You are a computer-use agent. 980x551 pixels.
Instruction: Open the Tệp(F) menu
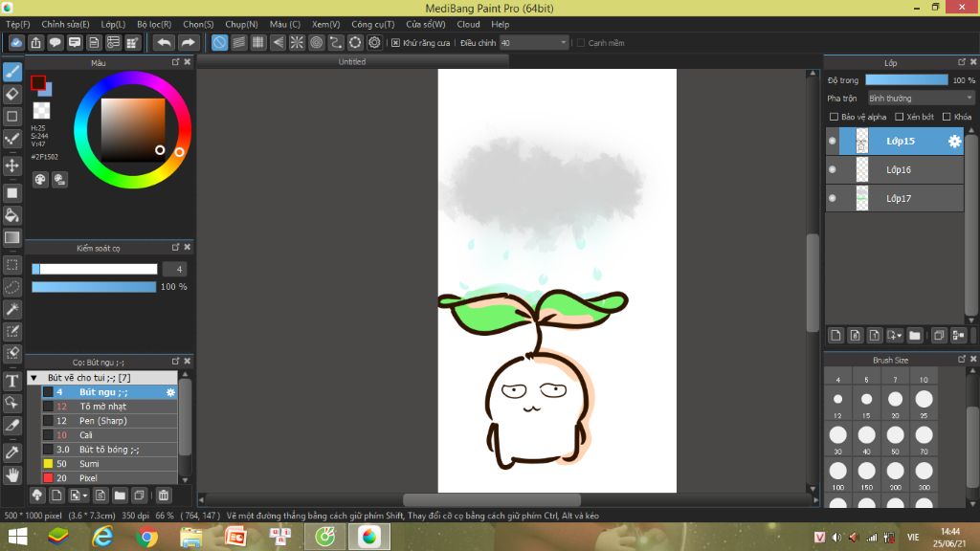click(17, 24)
